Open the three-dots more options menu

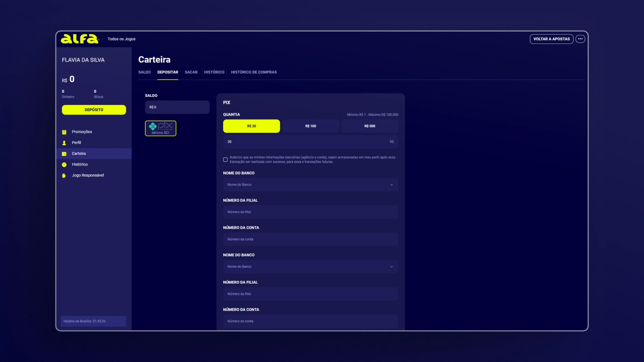coord(580,39)
